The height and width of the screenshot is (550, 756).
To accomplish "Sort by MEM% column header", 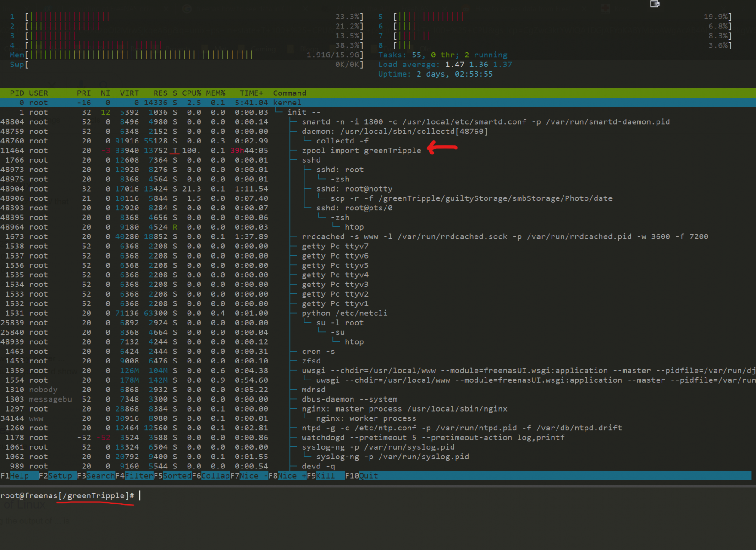I will click(215, 93).
